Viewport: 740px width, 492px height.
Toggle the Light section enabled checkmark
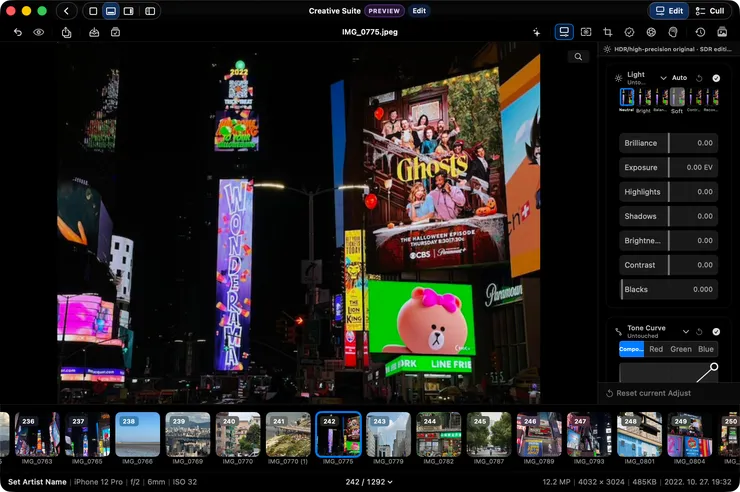[716, 78]
